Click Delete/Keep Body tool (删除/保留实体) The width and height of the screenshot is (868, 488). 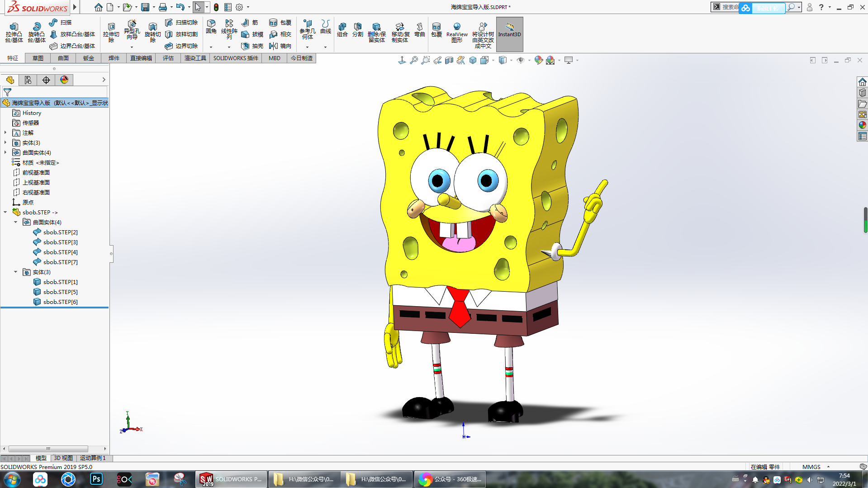(376, 33)
